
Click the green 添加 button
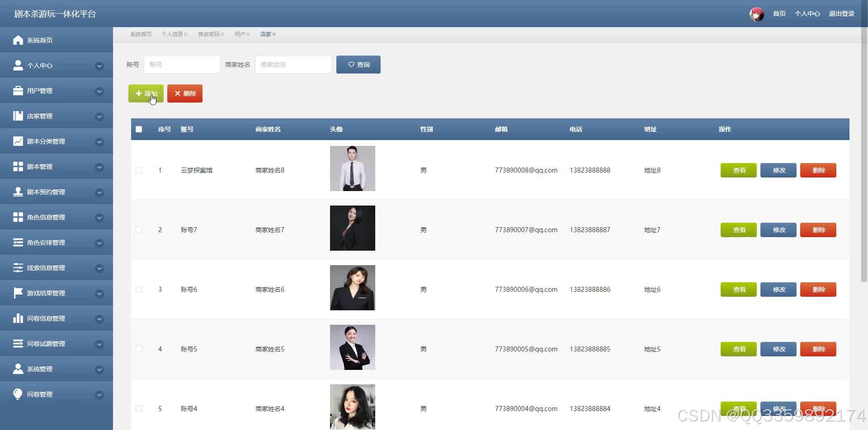tap(146, 93)
